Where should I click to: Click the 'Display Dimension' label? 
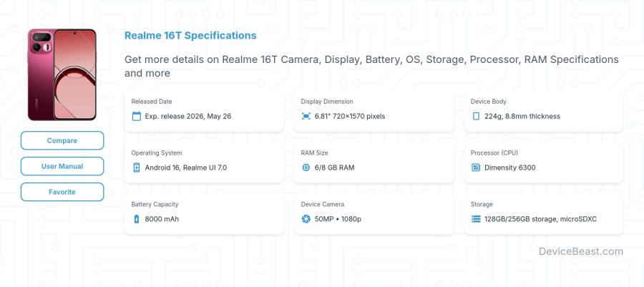(x=327, y=102)
